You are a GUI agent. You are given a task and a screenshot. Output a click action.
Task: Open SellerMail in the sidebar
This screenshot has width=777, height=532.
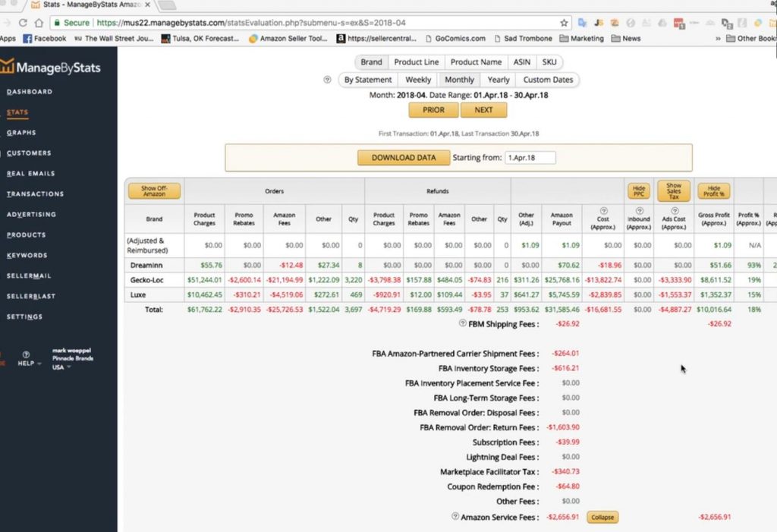(29, 275)
